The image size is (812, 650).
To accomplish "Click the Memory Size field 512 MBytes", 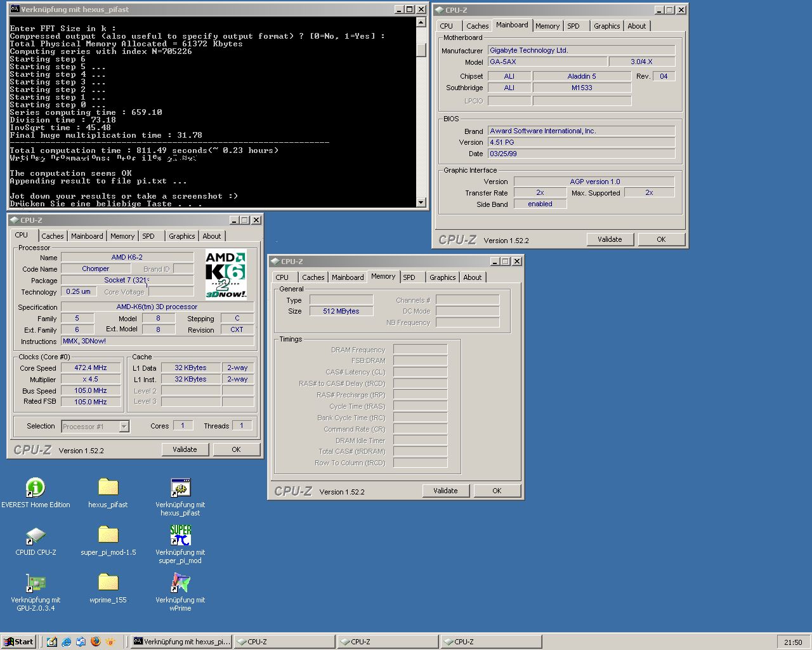I will pyautogui.click(x=341, y=311).
